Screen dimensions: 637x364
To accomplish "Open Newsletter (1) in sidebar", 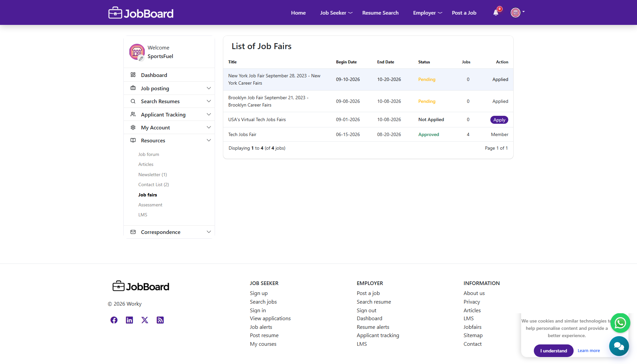I will [x=153, y=175].
